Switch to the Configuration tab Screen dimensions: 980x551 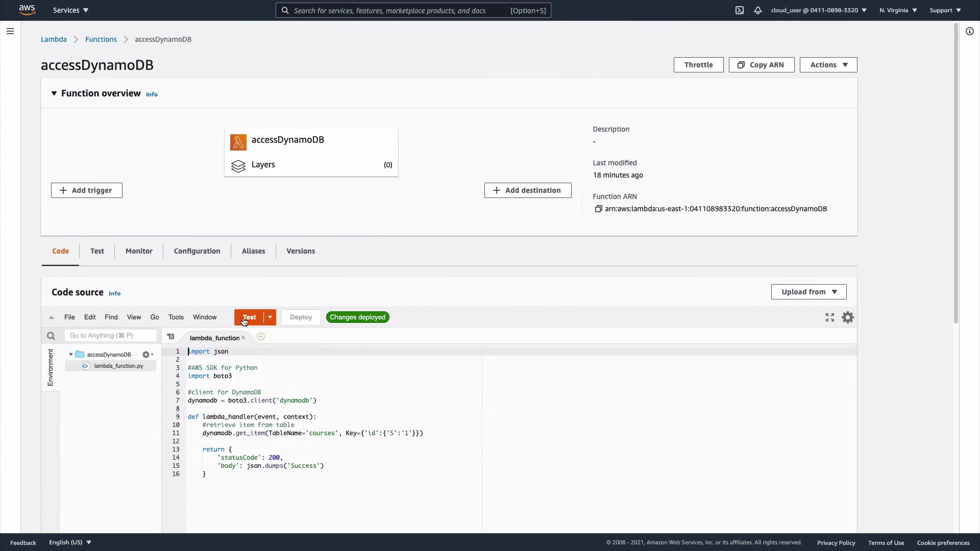(197, 251)
